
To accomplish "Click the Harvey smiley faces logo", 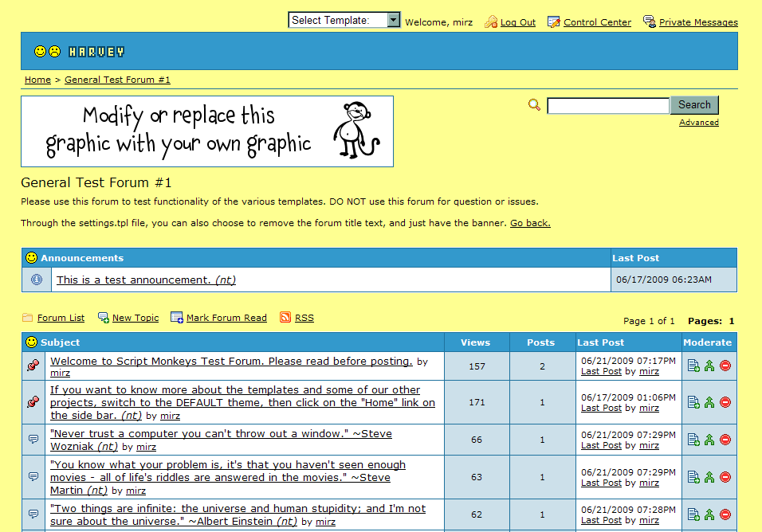I will (48, 52).
